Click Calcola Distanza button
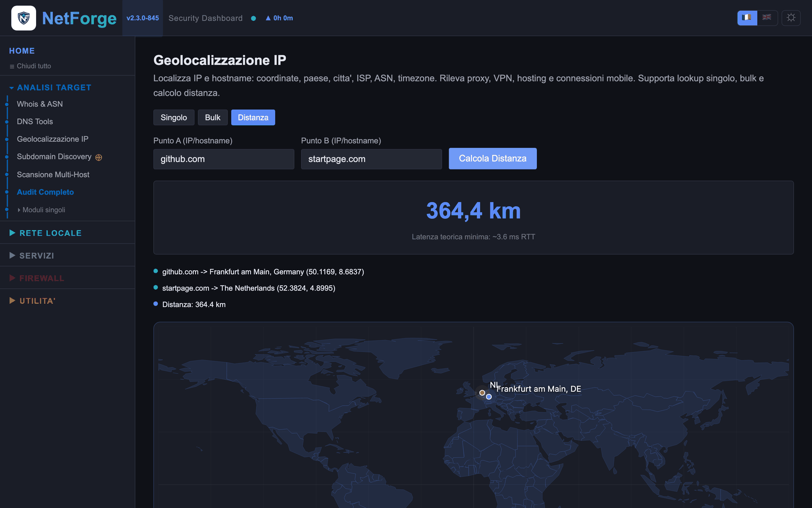The image size is (812, 508). tap(493, 158)
